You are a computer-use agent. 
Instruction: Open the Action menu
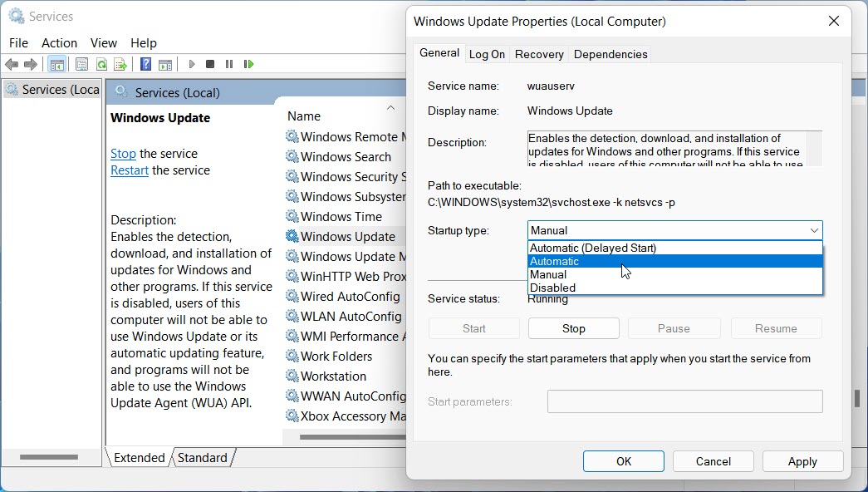pyautogui.click(x=59, y=42)
